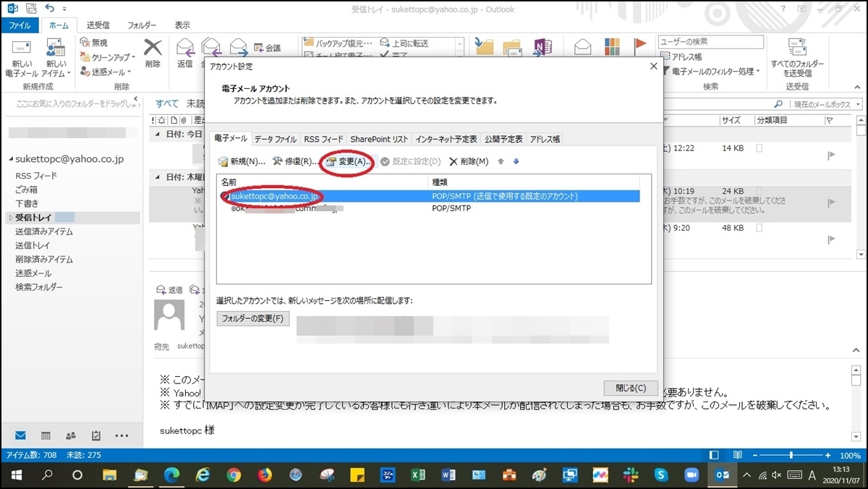Click the People icon in the navigation bar
This screenshot has height=489, width=868.
pos(71,435)
